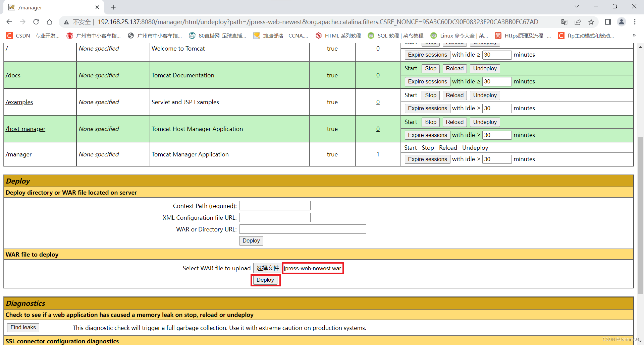This screenshot has height=345, width=644.
Task: Open the root / application link
Action: 7,49
